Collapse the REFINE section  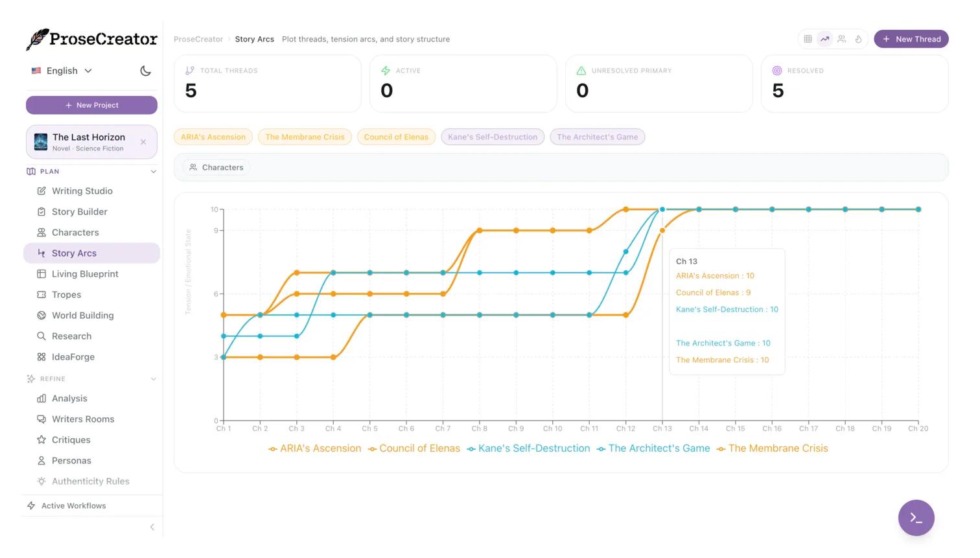click(x=154, y=379)
